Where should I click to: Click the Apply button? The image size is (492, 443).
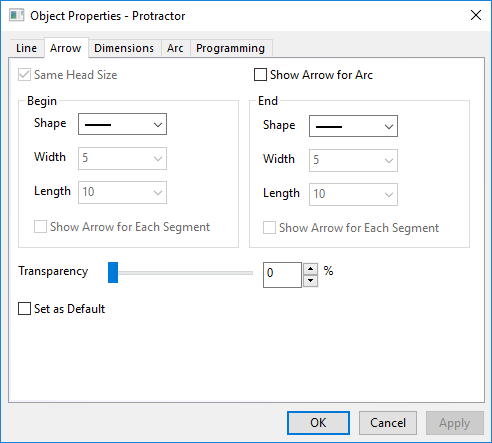pyautogui.click(x=455, y=423)
